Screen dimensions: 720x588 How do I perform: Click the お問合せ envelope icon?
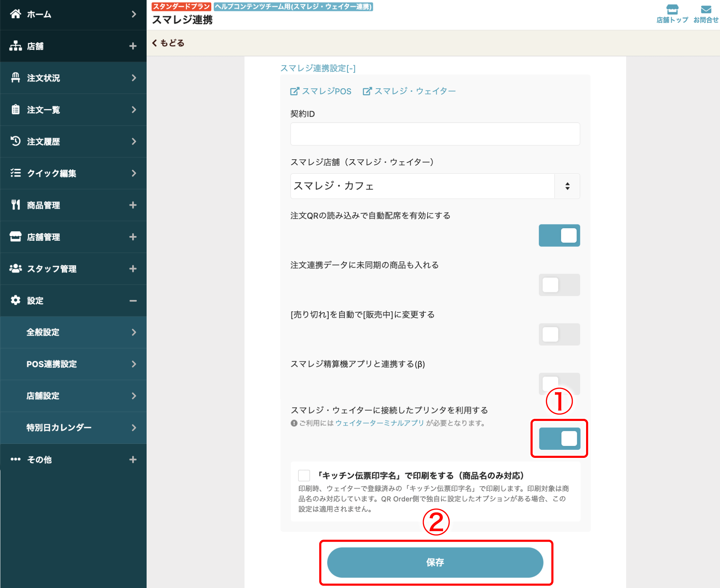point(706,9)
